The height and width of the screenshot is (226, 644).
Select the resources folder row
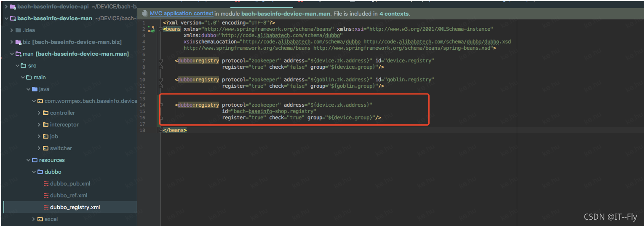point(69,160)
